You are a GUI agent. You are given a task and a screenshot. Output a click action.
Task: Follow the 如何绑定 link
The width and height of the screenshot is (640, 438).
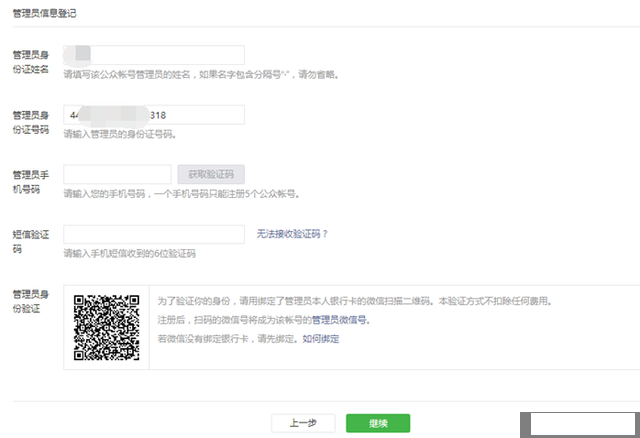click(321, 339)
